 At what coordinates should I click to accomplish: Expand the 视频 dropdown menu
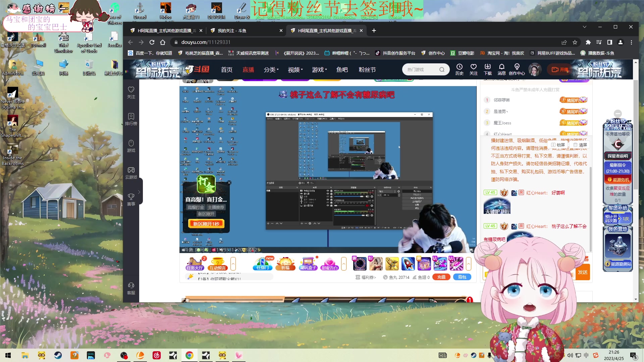click(295, 70)
